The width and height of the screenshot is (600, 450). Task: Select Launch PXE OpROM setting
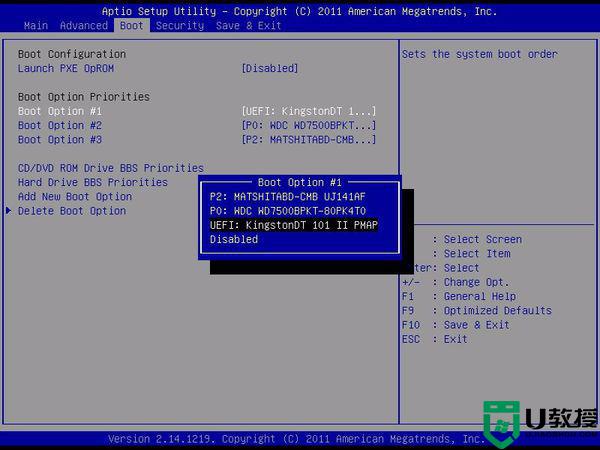[x=66, y=68]
